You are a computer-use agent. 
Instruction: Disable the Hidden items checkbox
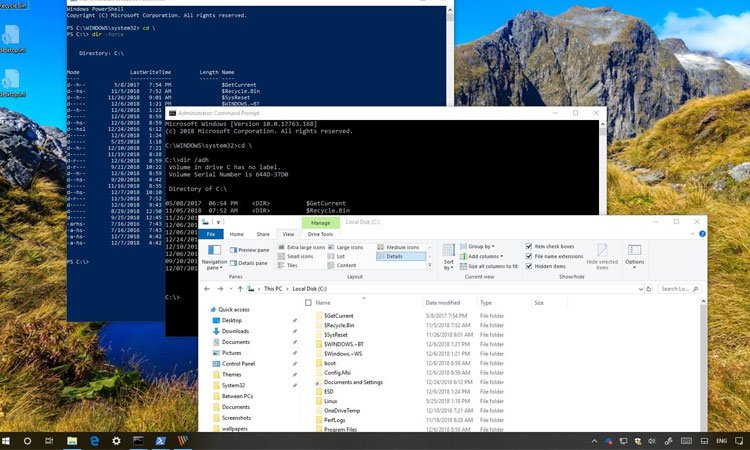pyautogui.click(x=530, y=266)
